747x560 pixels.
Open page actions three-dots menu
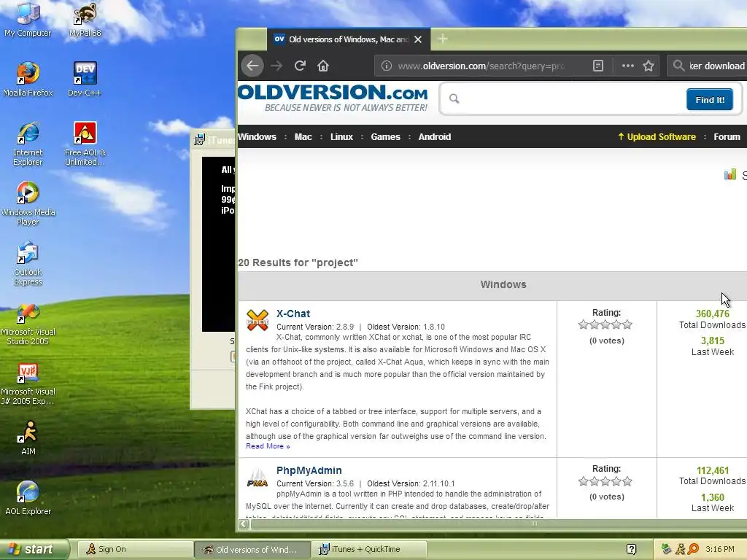point(628,66)
